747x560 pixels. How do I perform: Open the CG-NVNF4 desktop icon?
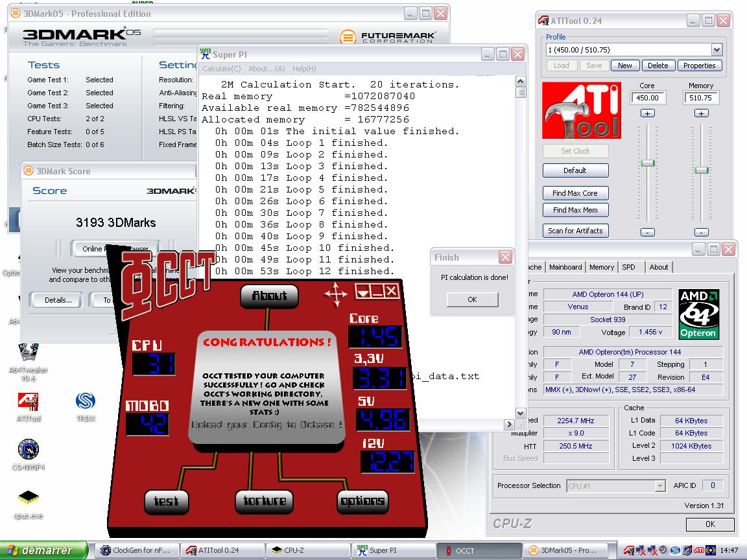(x=28, y=450)
